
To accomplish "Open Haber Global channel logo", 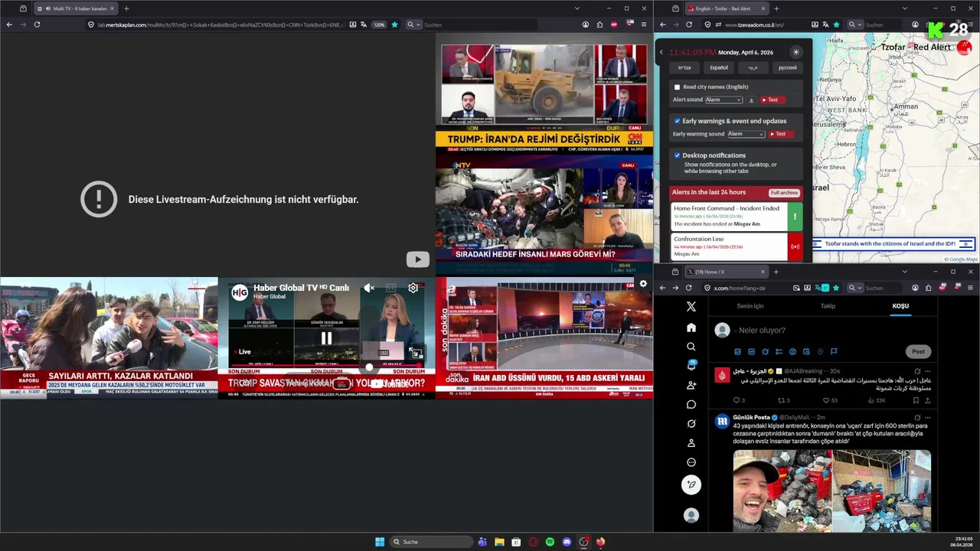I will pos(240,292).
